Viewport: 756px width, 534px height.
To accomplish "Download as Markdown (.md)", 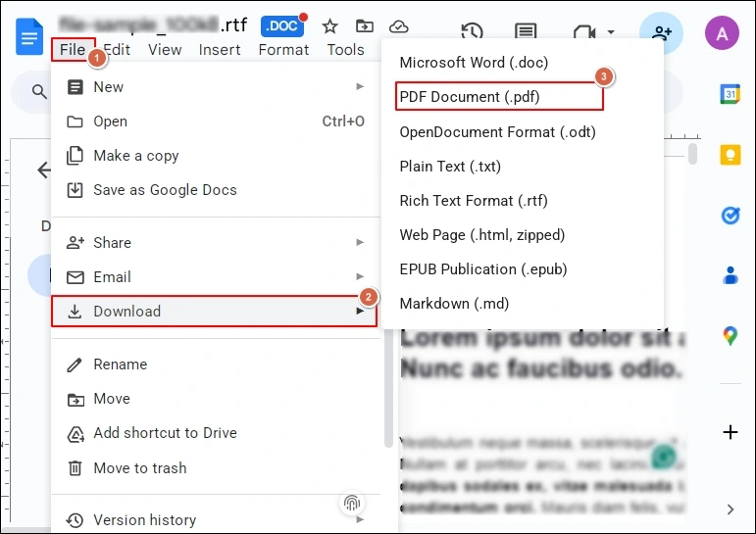I will point(523,304).
